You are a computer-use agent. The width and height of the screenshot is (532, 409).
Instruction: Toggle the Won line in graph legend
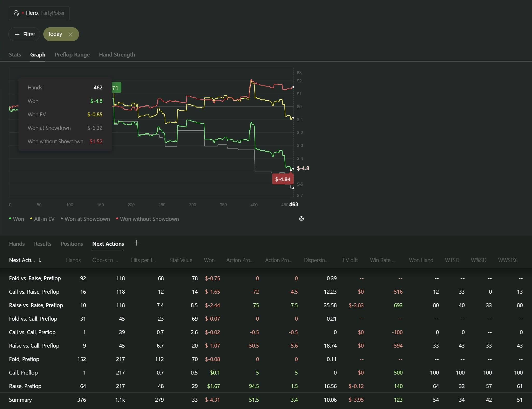(17, 219)
